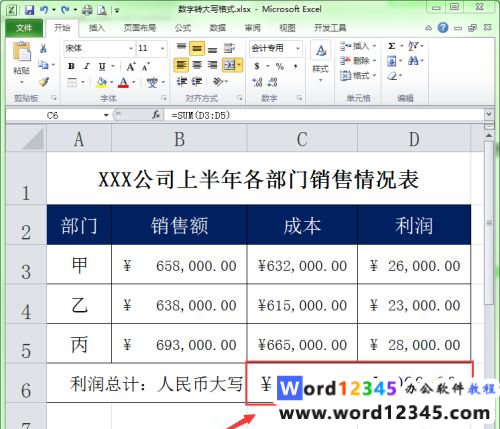Click the Percent Style icon

click(x=280, y=66)
